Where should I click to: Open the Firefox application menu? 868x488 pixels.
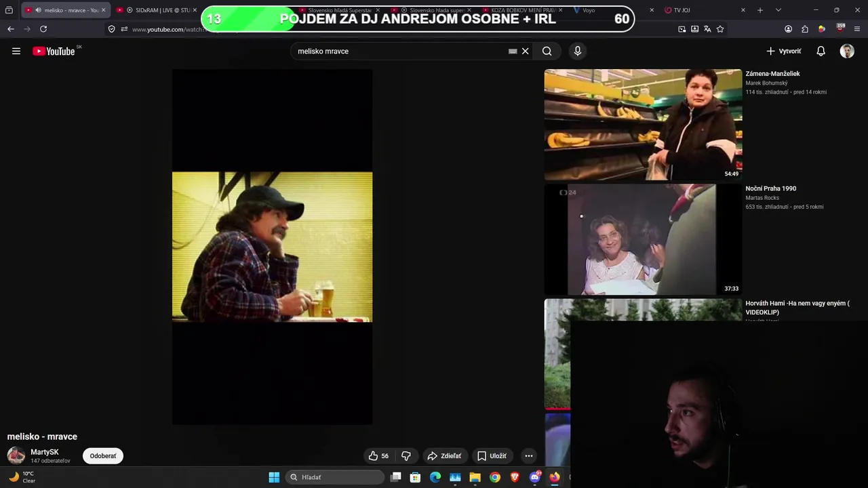pos(858,29)
